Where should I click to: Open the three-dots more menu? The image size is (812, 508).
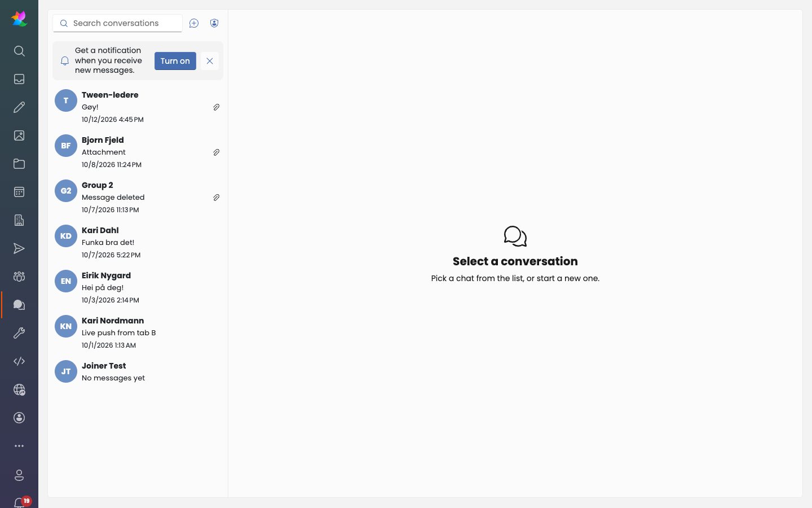(19, 446)
